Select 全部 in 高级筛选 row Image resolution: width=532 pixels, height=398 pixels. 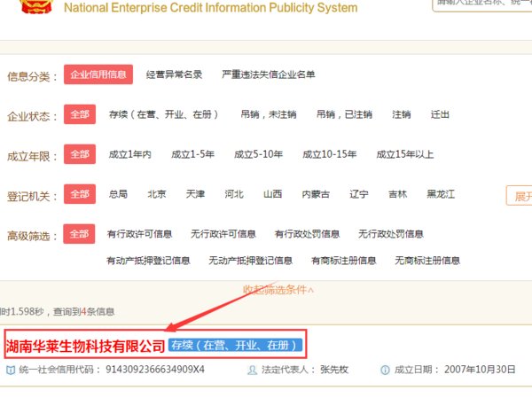pos(80,234)
